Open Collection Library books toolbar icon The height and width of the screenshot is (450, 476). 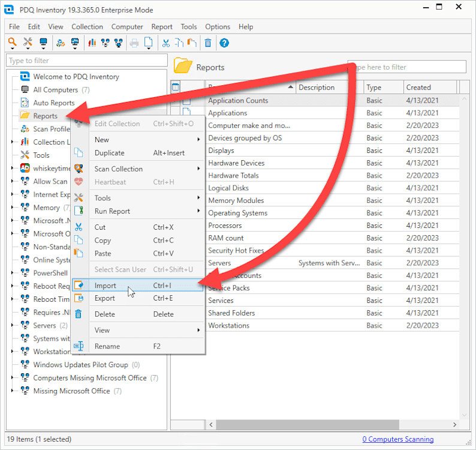pos(92,43)
